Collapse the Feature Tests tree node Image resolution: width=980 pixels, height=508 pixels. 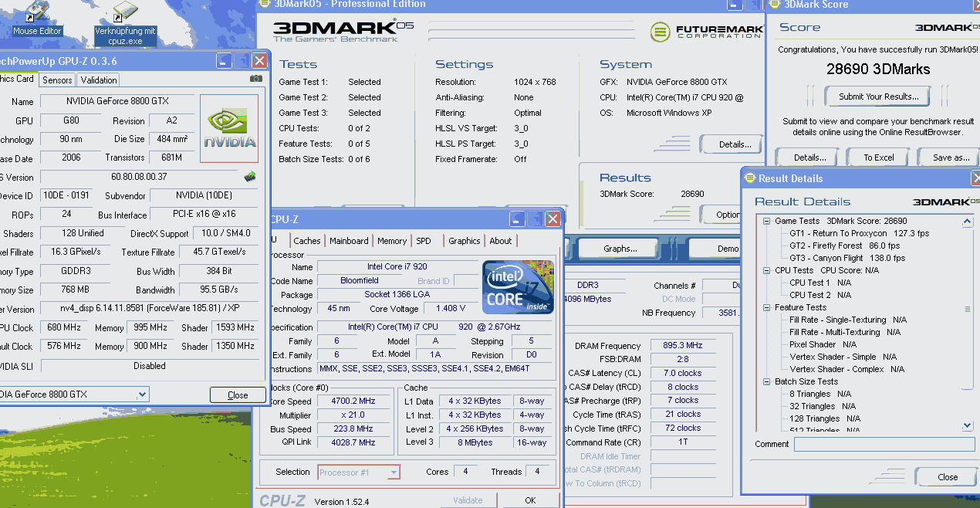[767, 307]
